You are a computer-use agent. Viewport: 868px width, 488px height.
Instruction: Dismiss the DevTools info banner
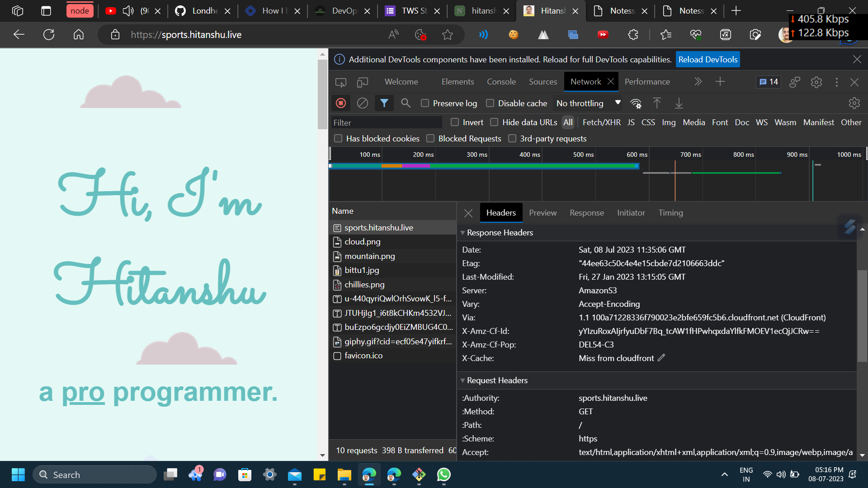click(857, 60)
